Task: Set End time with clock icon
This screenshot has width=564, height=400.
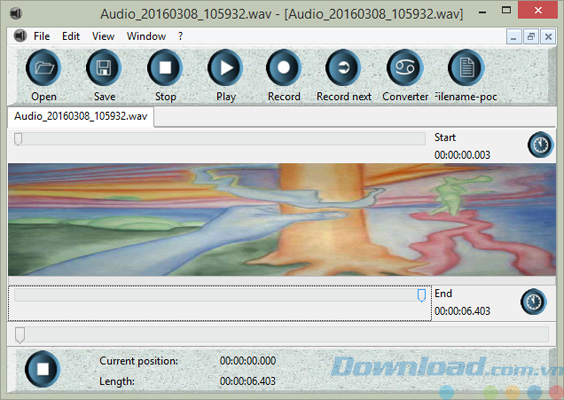Action: pyautogui.click(x=533, y=301)
